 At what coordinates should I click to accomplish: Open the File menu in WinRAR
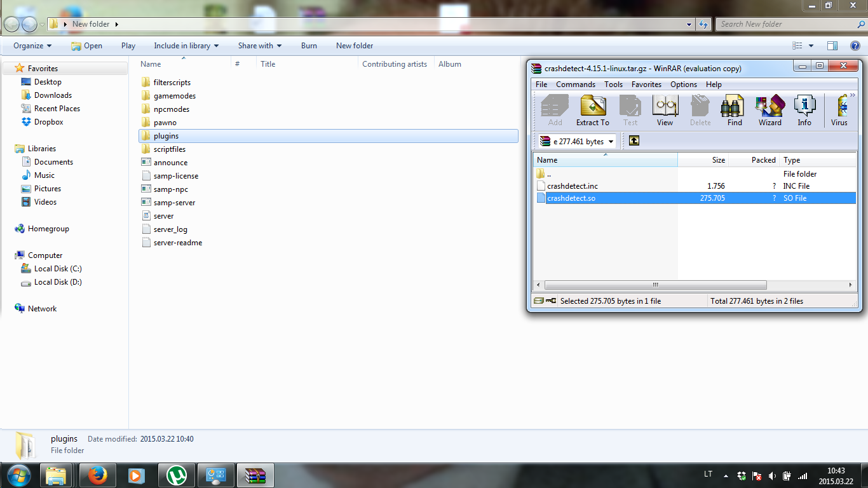click(541, 85)
